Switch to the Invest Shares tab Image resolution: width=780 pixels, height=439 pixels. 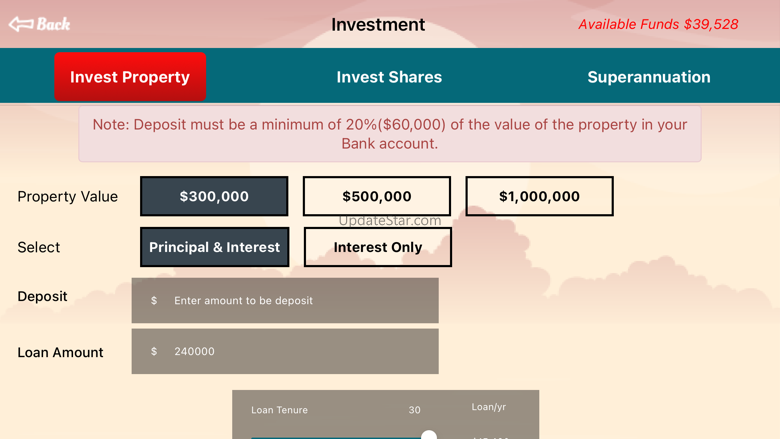389,77
